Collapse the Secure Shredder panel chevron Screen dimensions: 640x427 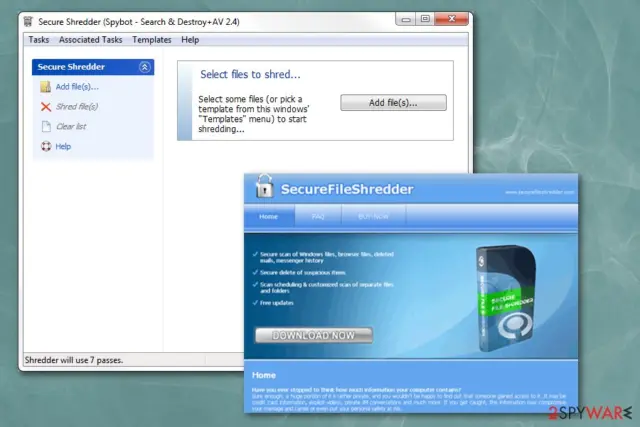coord(144,67)
